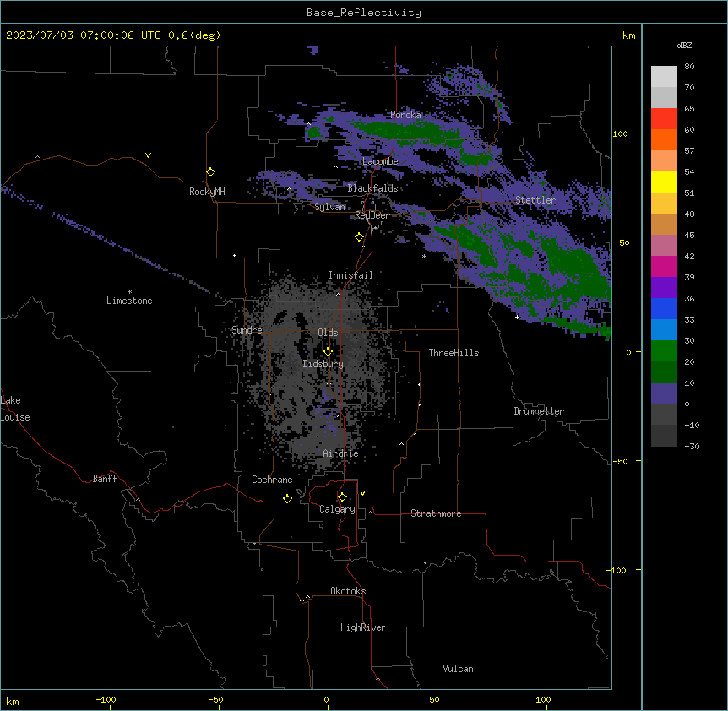Click the Innisfail label

tap(350, 275)
